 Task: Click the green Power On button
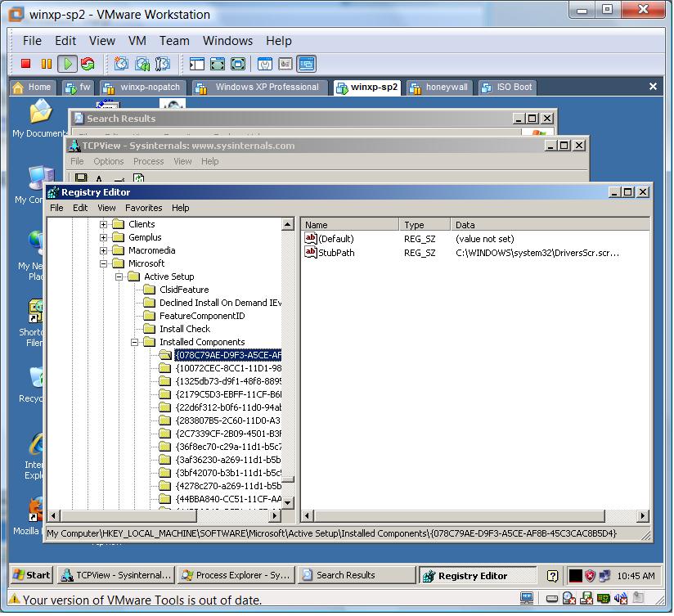68,64
